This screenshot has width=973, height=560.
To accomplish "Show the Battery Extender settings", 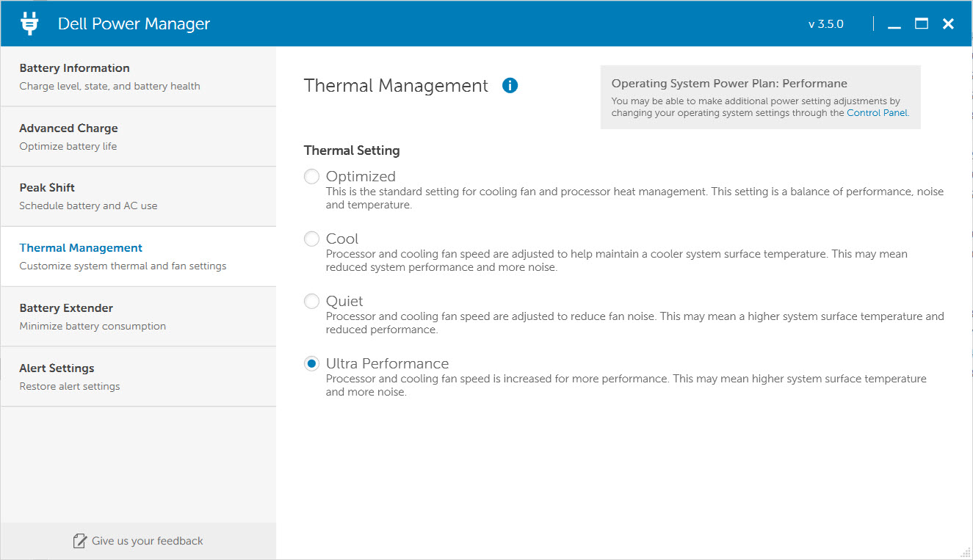I will (138, 316).
